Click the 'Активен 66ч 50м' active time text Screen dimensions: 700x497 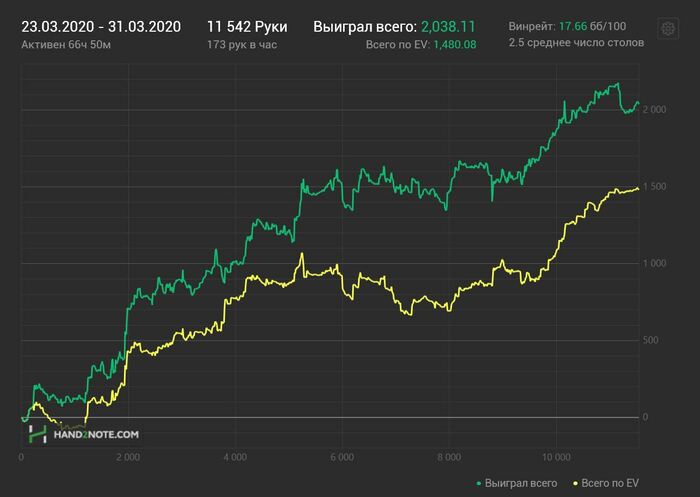(x=66, y=45)
